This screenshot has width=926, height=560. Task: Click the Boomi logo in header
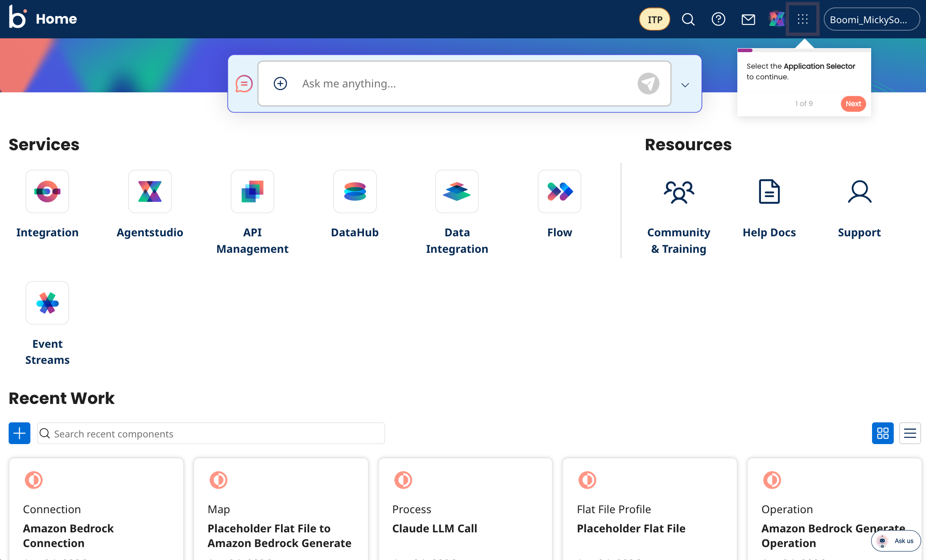pyautogui.click(x=18, y=18)
